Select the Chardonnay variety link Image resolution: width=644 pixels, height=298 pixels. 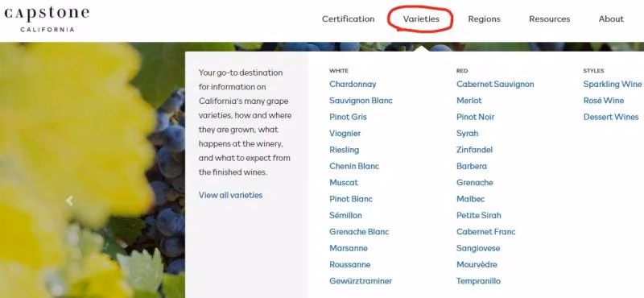[x=353, y=85]
